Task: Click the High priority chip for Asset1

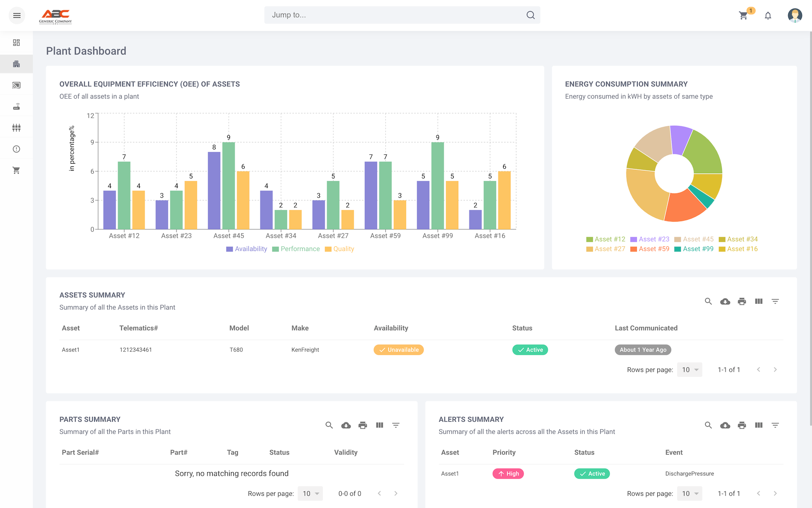Action: point(508,474)
